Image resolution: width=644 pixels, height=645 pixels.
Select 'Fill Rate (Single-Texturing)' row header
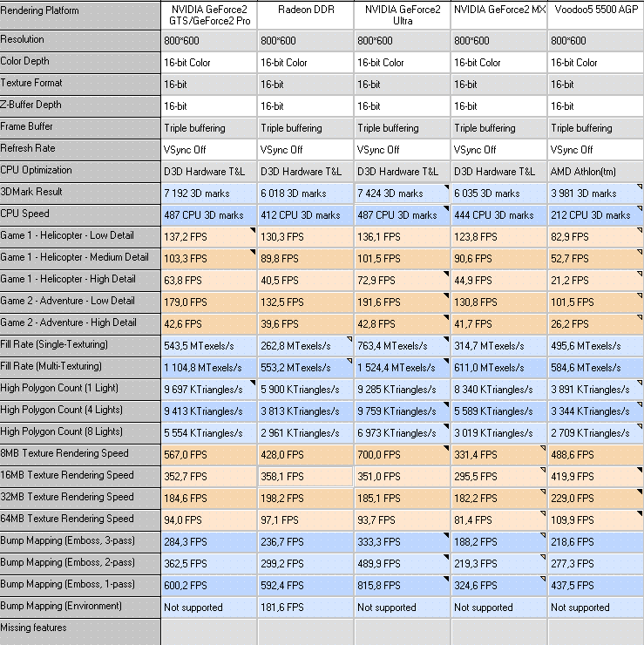point(80,346)
